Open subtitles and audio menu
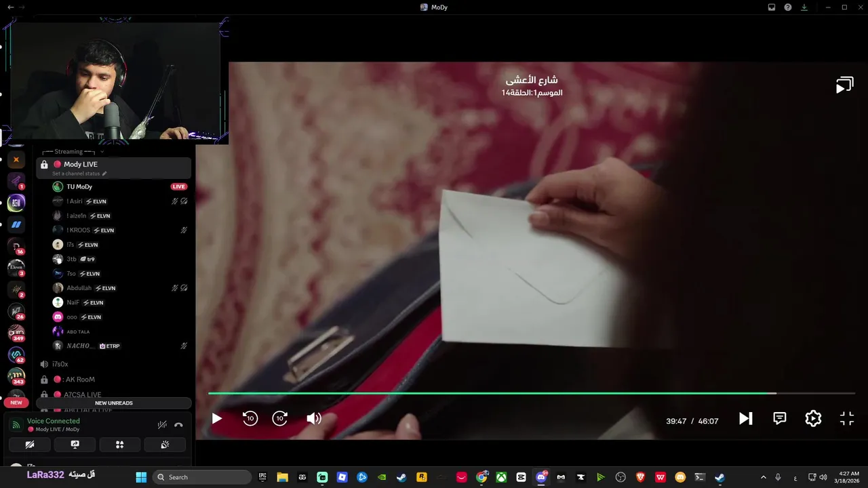The width and height of the screenshot is (868, 488). pyautogui.click(x=780, y=419)
